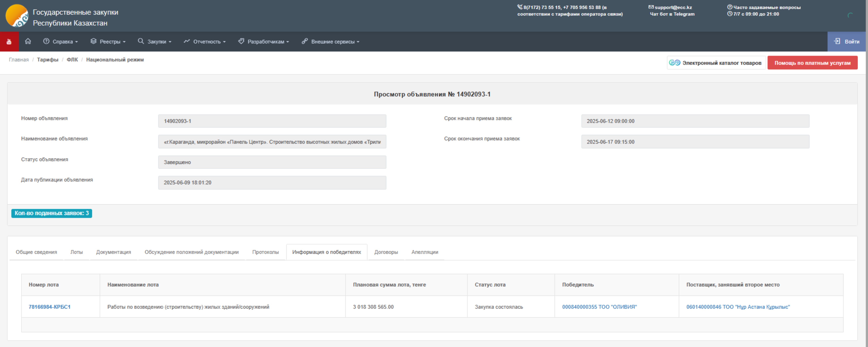
Task: Click the phone icon in header
Action: [x=520, y=7]
